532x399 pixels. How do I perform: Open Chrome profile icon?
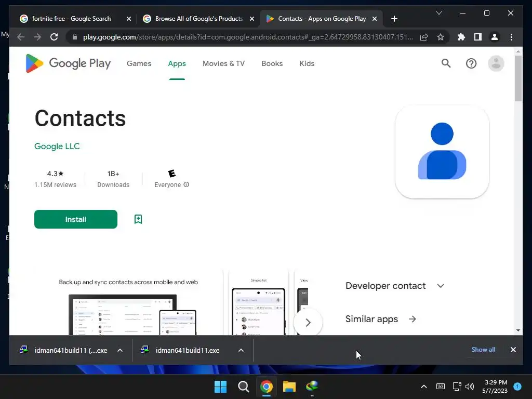(495, 37)
